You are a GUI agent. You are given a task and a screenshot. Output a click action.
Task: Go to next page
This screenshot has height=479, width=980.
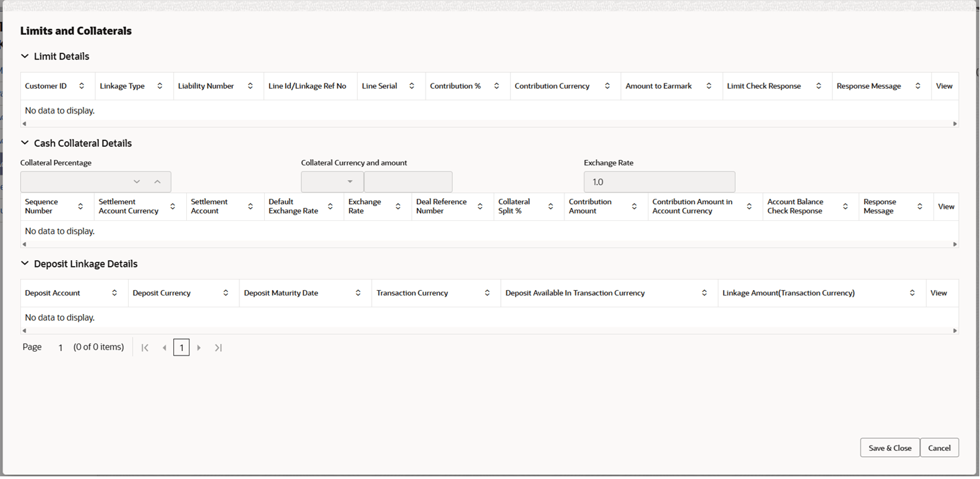(x=199, y=348)
